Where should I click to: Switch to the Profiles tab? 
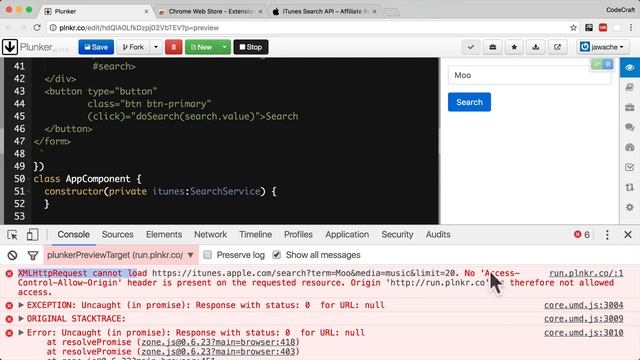(x=298, y=235)
